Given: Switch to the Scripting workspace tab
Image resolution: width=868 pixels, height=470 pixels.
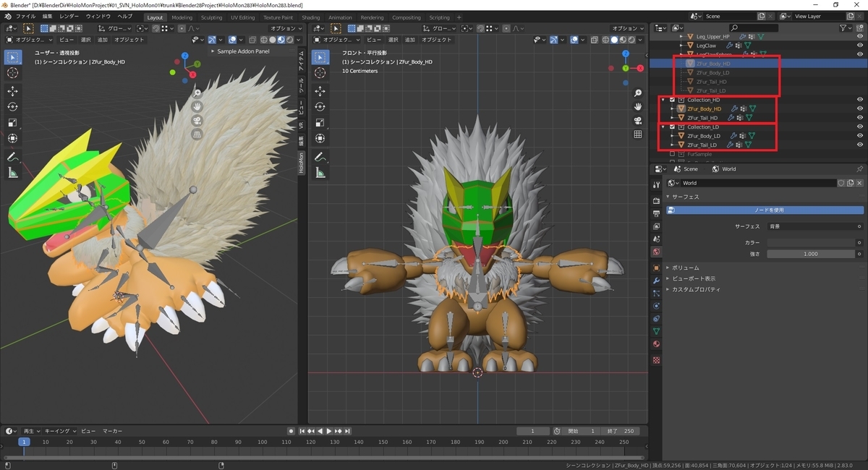Looking at the screenshot, I should [x=439, y=17].
